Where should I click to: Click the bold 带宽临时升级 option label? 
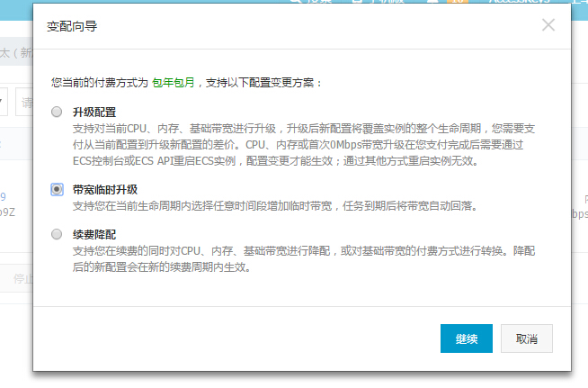(105, 190)
